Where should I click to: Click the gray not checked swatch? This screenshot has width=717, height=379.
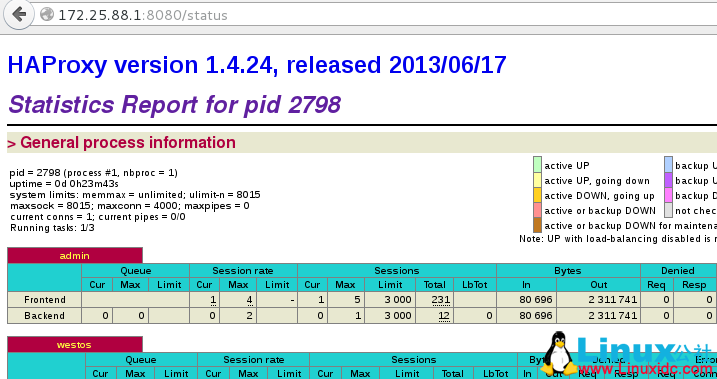coord(669,211)
